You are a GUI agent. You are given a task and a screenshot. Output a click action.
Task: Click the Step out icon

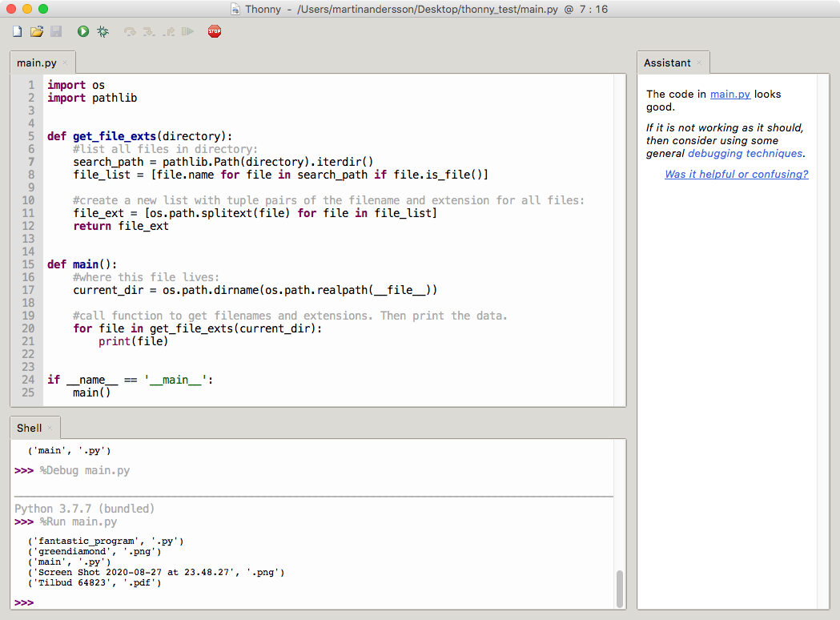coord(169,31)
